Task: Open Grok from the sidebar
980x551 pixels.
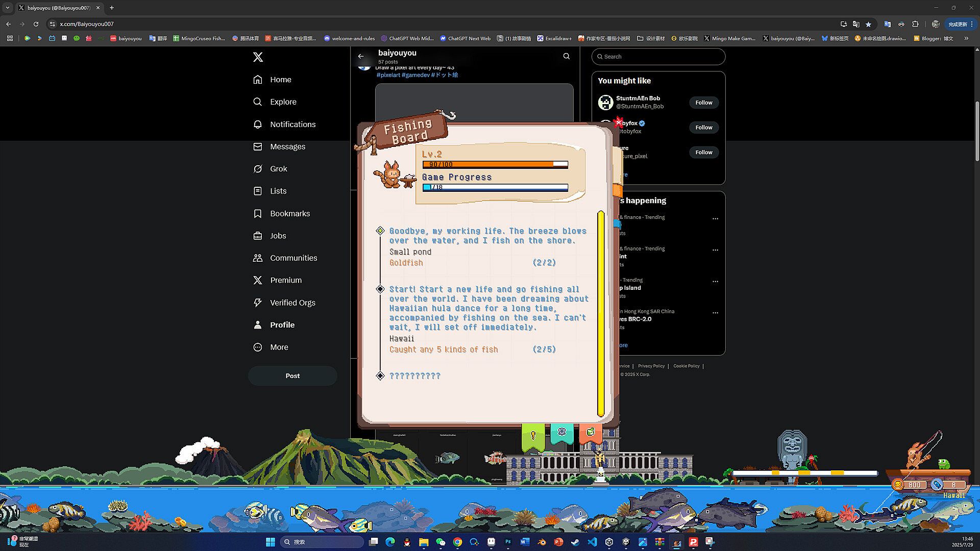Action: 279,169
